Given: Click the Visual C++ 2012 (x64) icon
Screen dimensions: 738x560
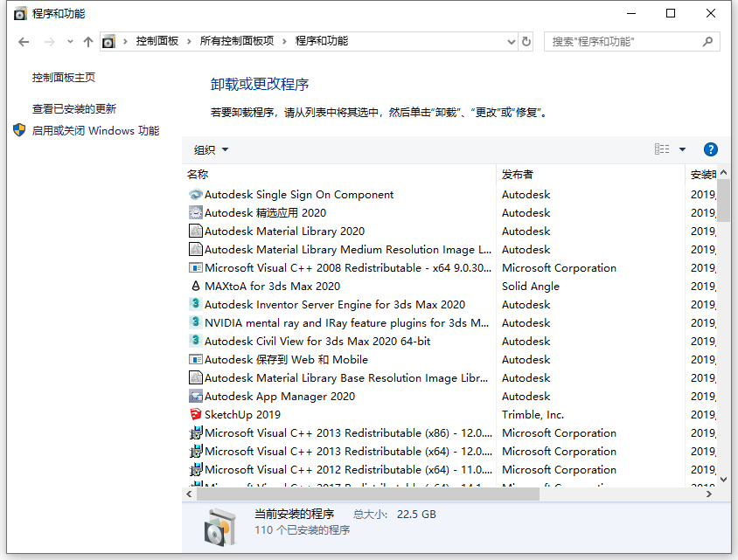Looking at the screenshot, I should click(195, 469).
